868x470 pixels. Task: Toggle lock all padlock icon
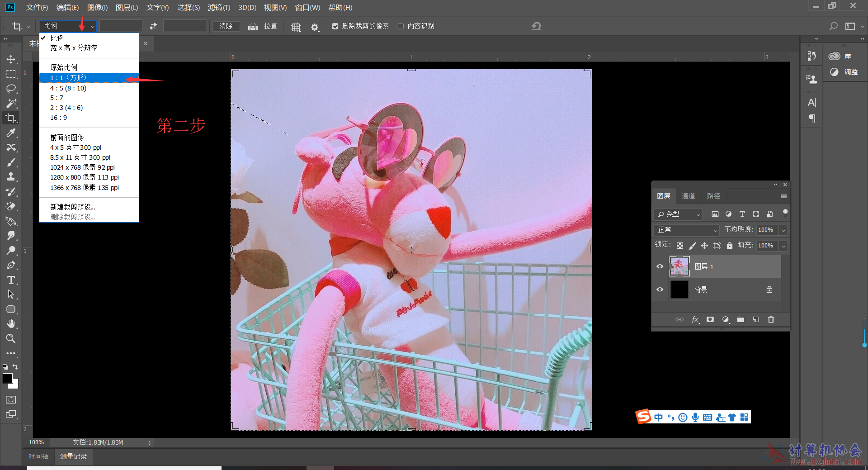[x=729, y=246]
